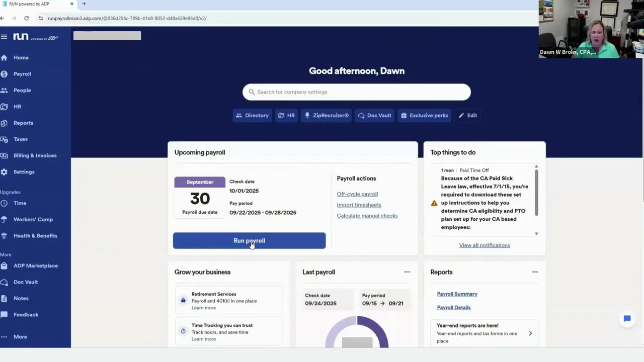Open the ZipRecruiter shortcut button
Image resolution: width=644 pixels, height=362 pixels.
pyautogui.click(x=327, y=116)
